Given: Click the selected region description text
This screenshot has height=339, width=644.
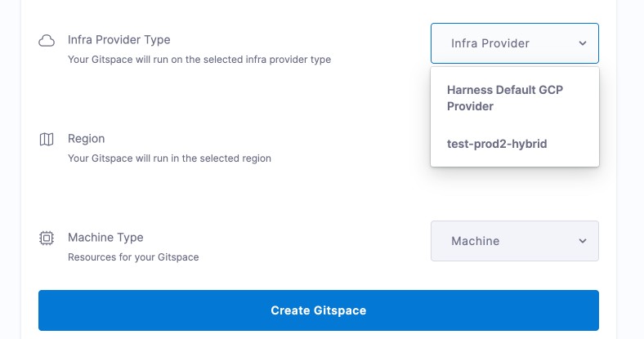Looking at the screenshot, I should 169,158.
